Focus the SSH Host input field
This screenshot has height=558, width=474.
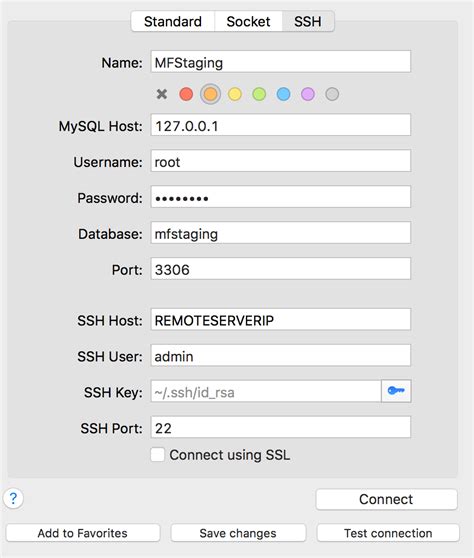click(x=280, y=320)
